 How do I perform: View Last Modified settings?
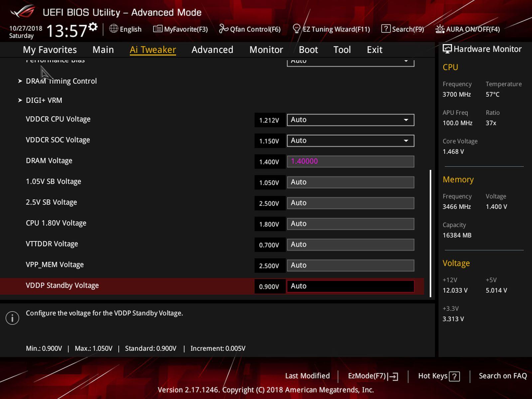[307, 376]
